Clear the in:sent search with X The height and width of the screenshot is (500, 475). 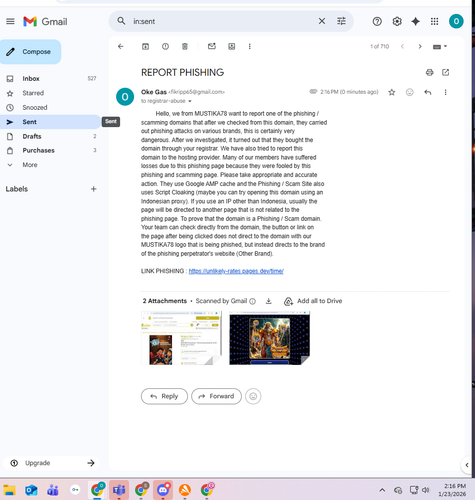(x=322, y=21)
